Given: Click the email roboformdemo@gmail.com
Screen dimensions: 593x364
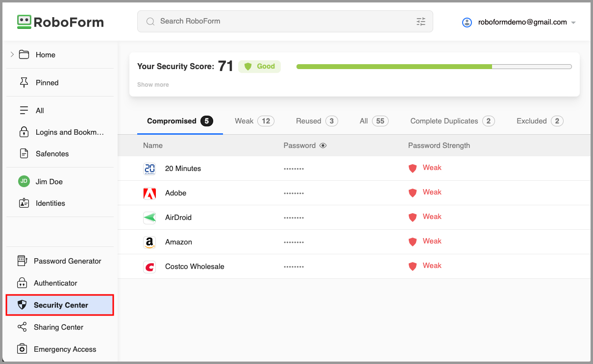Looking at the screenshot, I should [522, 22].
